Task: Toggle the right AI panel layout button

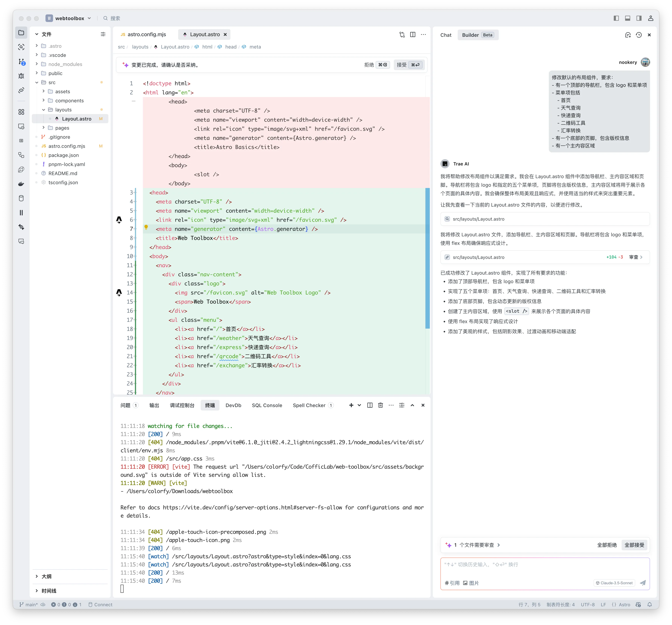Action: coord(639,18)
